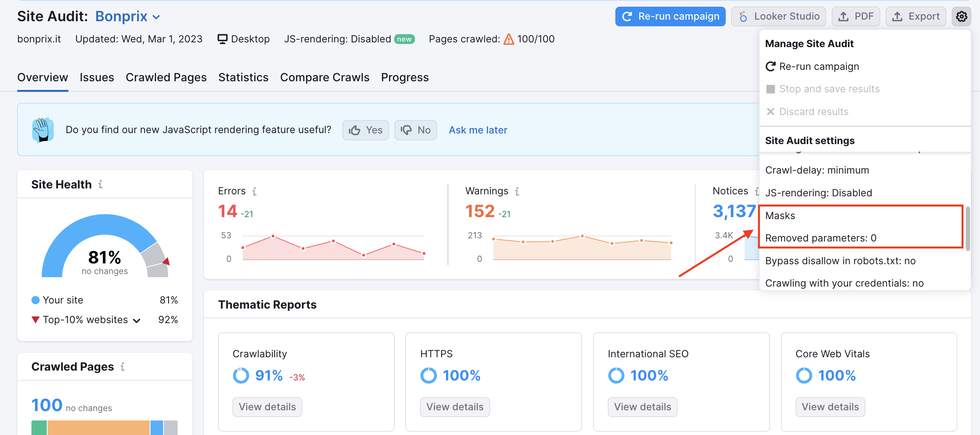Click the warning triangle next to Pages crawled
Screen dimensions: 980x435
coord(509,39)
